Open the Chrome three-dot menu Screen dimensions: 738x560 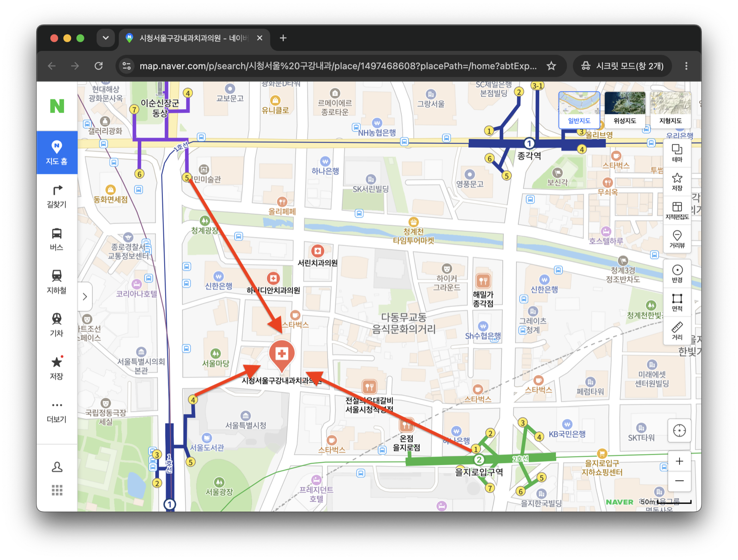coord(686,66)
